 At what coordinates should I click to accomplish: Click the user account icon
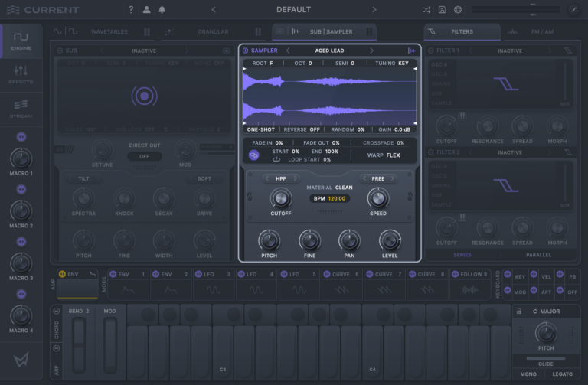pos(146,10)
